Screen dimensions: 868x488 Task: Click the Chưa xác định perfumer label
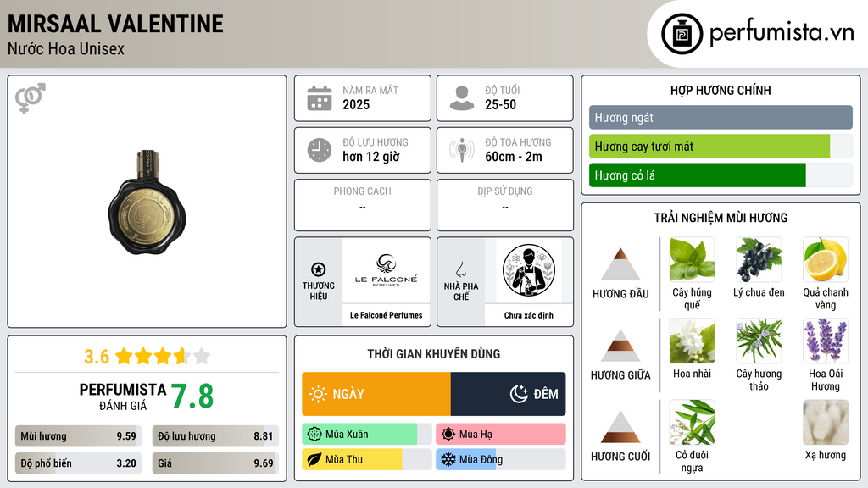(529, 315)
